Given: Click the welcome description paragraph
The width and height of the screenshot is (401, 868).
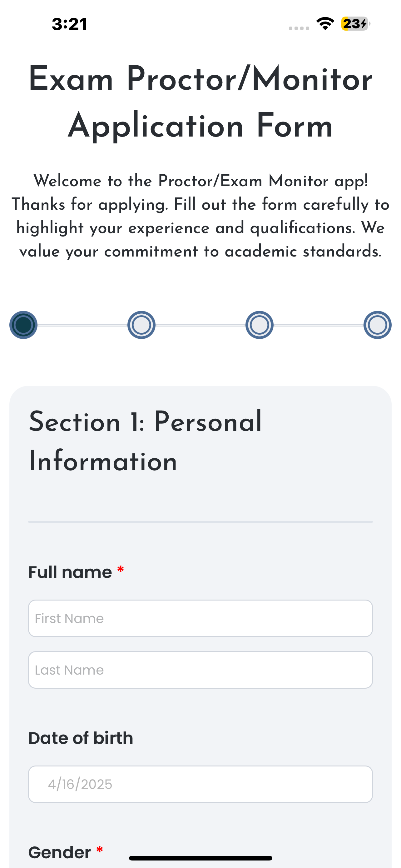Looking at the screenshot, I should pyautogui.click(x=200, y=216).
